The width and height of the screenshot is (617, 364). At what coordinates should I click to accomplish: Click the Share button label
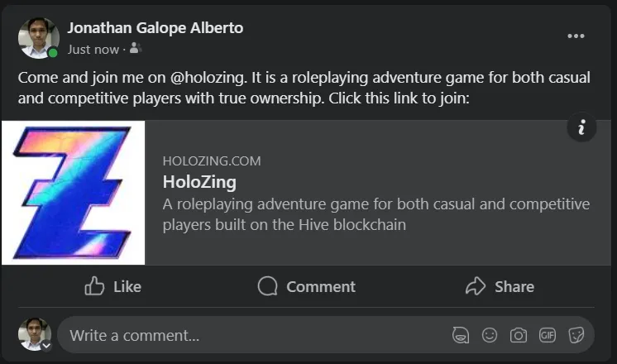pyautogui.click(x=514, y=286)
